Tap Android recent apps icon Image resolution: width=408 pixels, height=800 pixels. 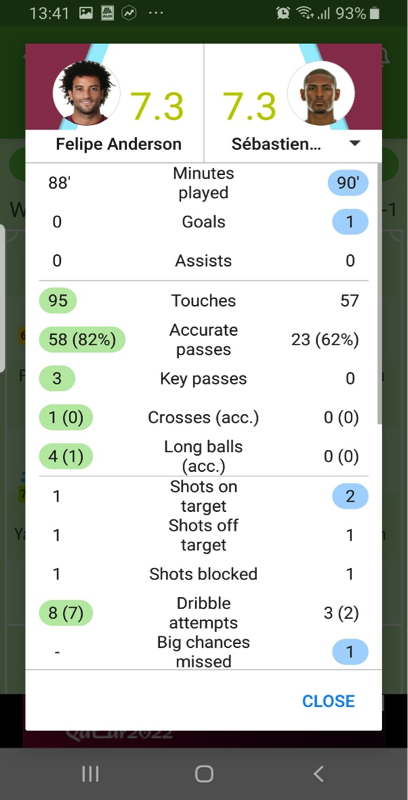click(90, 774)
